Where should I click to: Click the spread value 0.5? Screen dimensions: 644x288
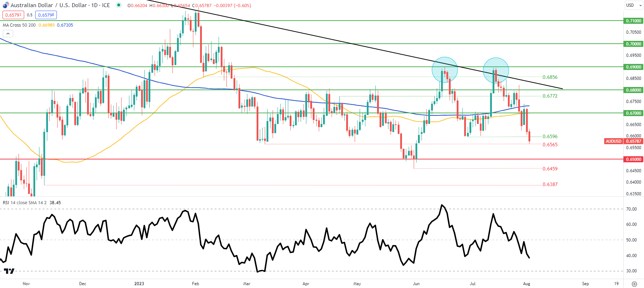[29, 15]
